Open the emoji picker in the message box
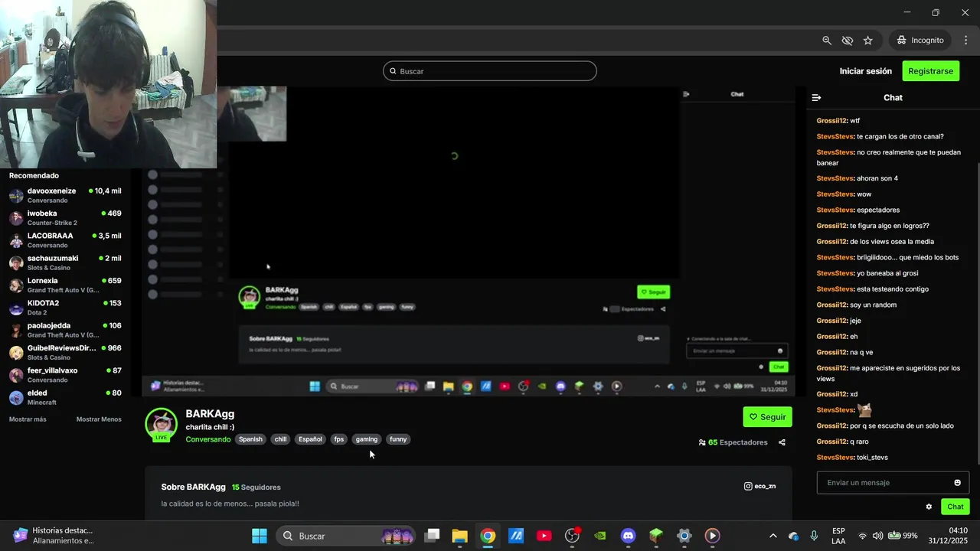Screen dimensions: 980x551 tap(957, 483)
